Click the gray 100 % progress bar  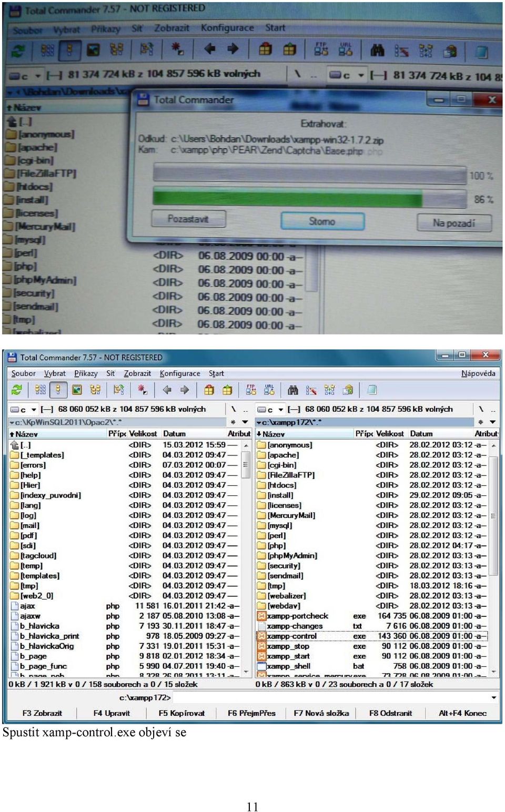coord(309,175)
